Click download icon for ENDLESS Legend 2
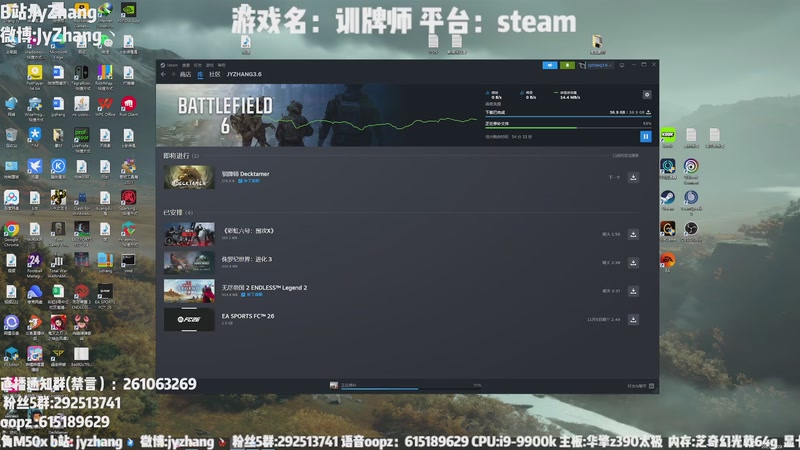The width and height of the screenshot is (800, 450). coord(633,291)
